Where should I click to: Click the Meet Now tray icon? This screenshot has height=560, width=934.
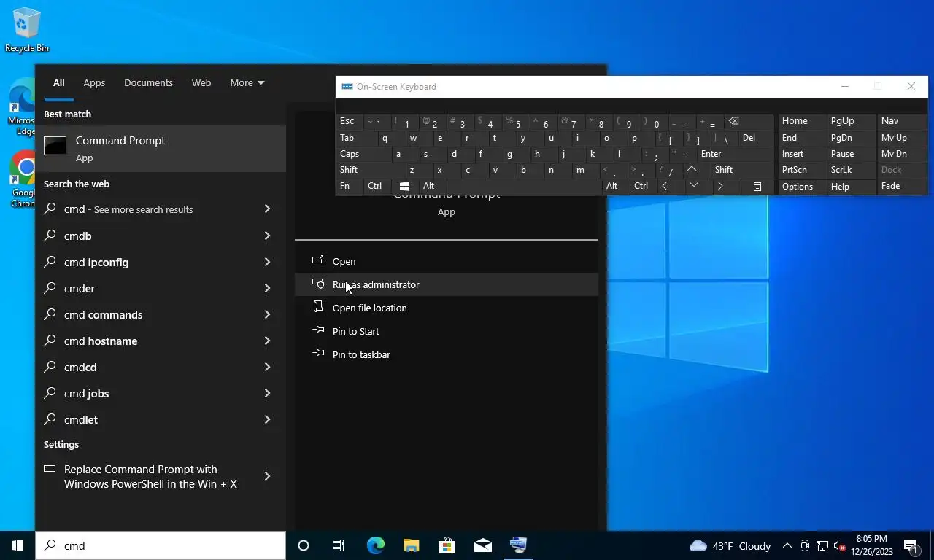click(805, 545)
